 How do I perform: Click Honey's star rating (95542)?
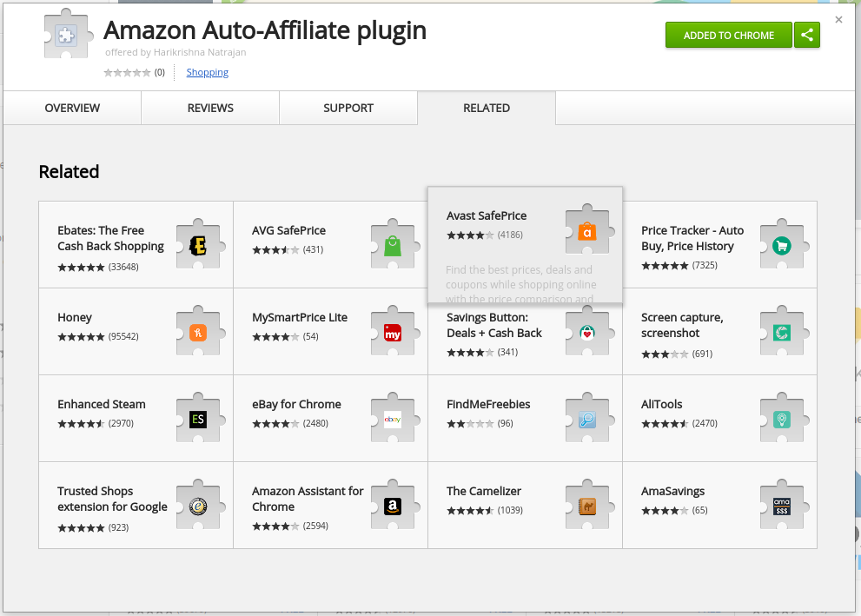(98, 336)
